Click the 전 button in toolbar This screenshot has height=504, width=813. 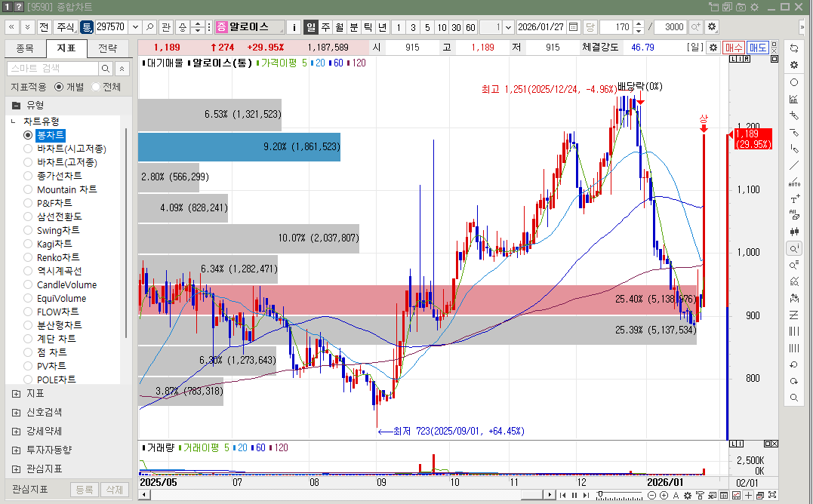44,27
